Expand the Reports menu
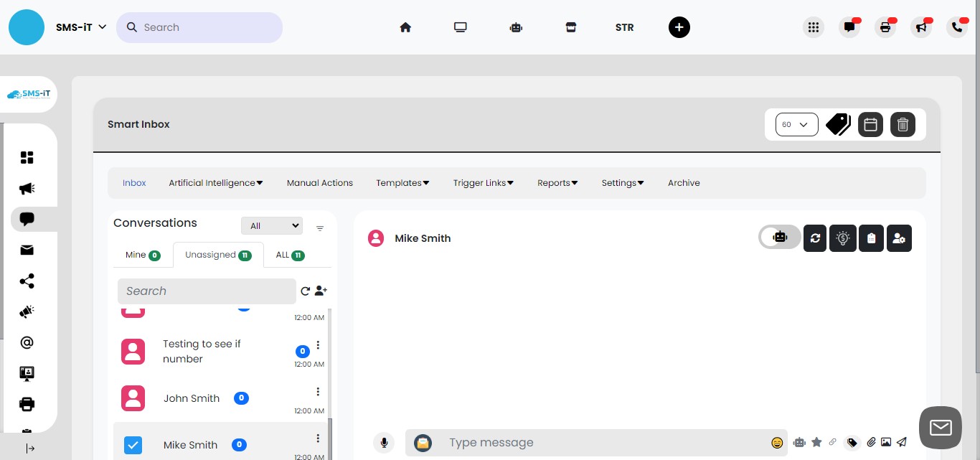This screenshot has height=460, width=980. 557,183
